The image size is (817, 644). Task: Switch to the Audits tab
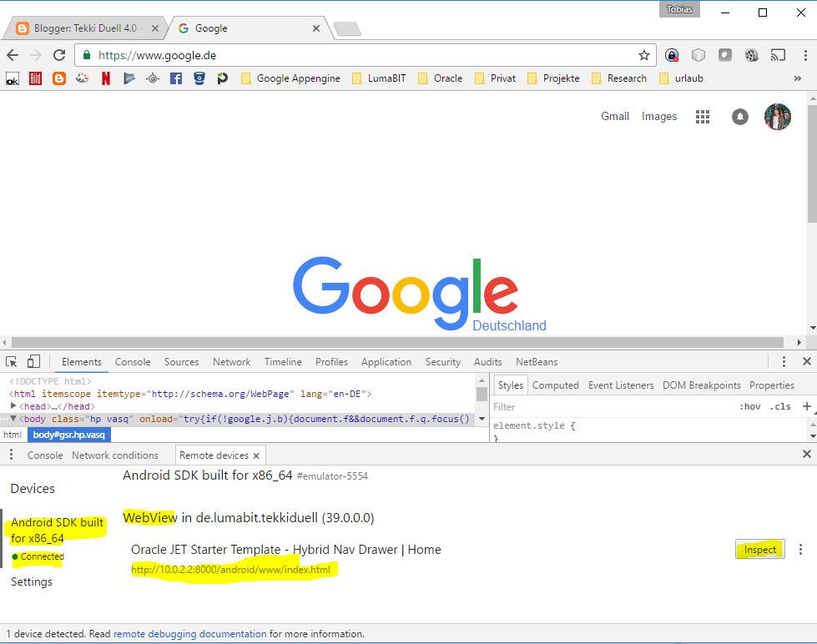pos(487,361)
